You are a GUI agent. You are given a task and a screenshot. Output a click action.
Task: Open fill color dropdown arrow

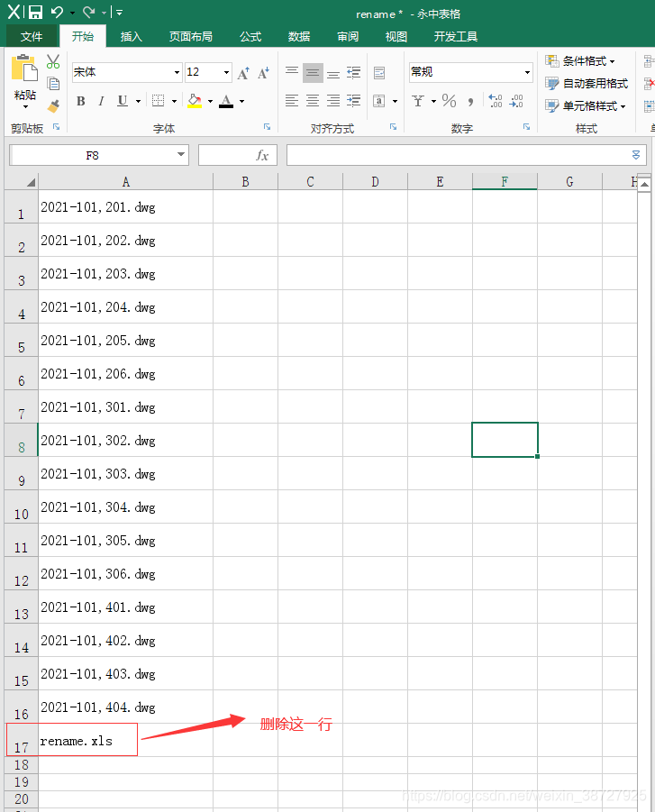click(x=210, y=101)
